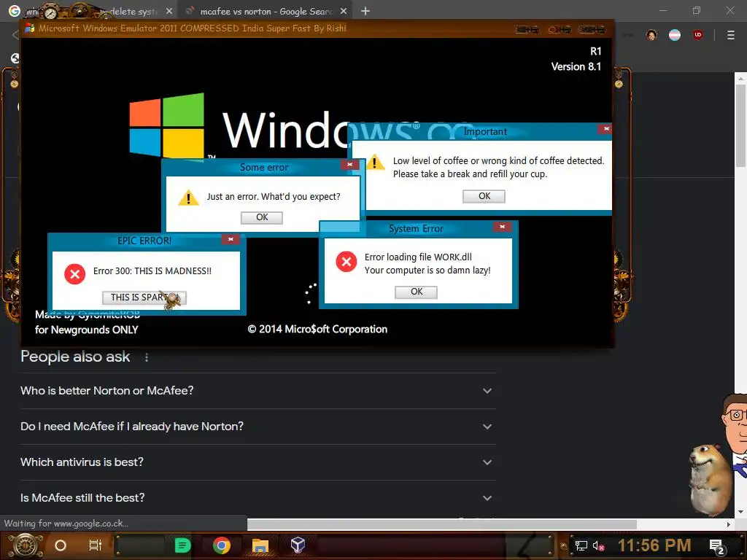Click OK in the Important coffee dialog

pyautogui.click(x=484, y=196)
